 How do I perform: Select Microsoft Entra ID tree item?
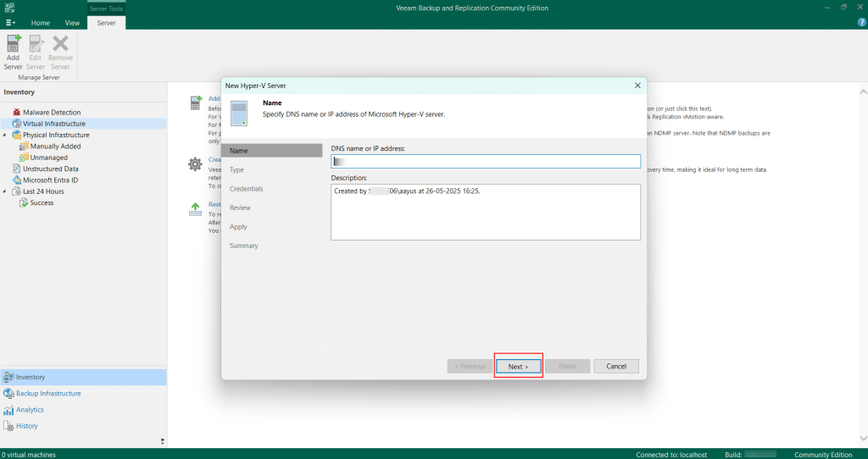(x=50, y=180)
